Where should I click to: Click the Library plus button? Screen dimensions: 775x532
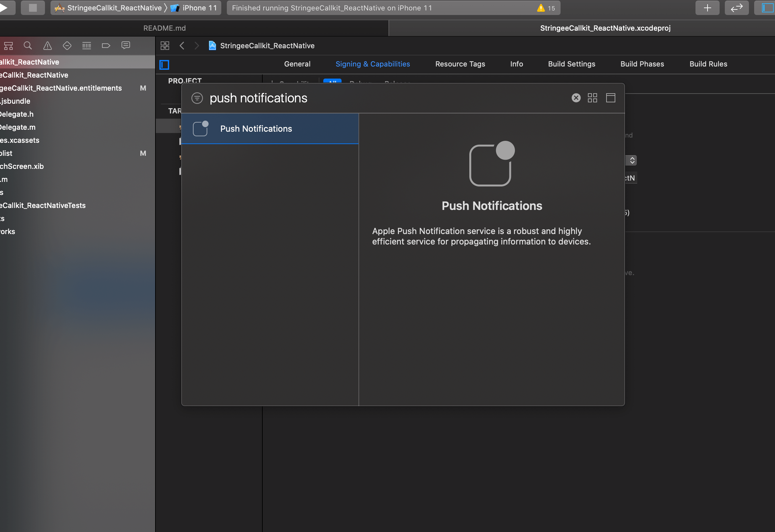pos(707,8)
